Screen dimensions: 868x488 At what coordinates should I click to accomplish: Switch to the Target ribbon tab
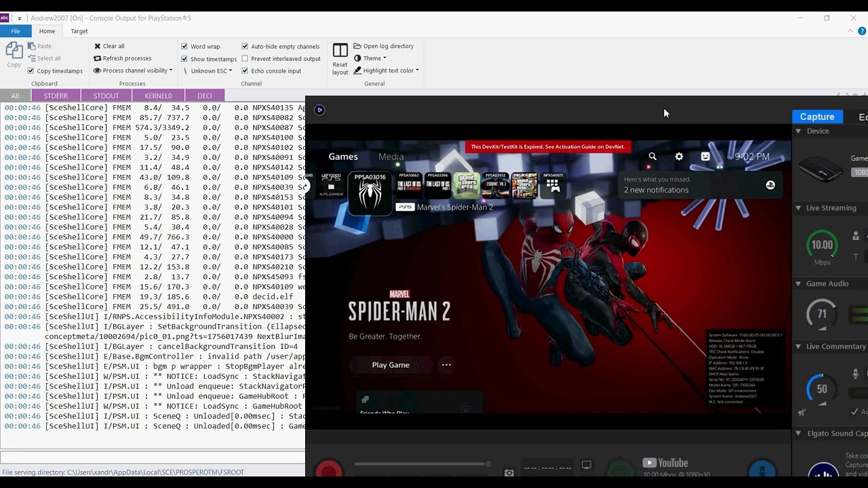pos(79,31)
